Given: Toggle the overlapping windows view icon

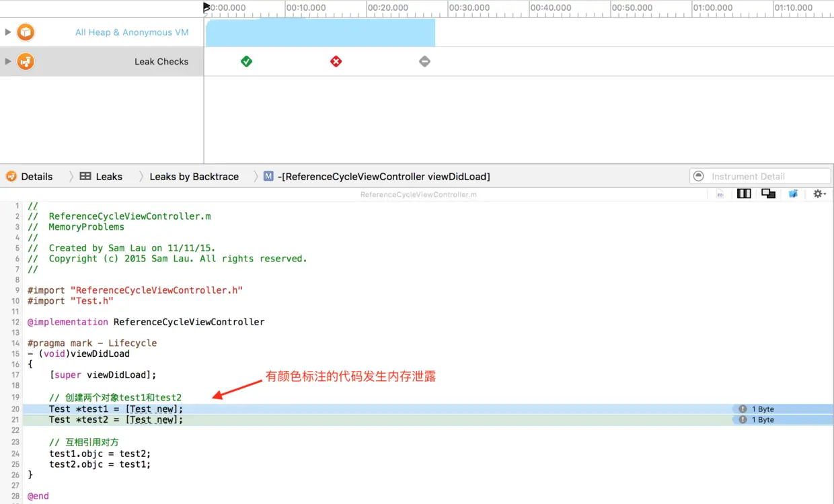Looking at the screenshot, I should tap(768, 194).
